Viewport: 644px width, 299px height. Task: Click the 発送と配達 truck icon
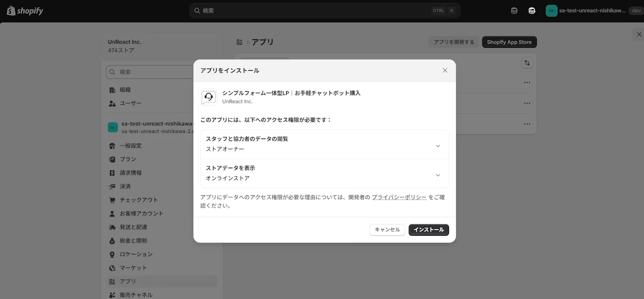112,227
